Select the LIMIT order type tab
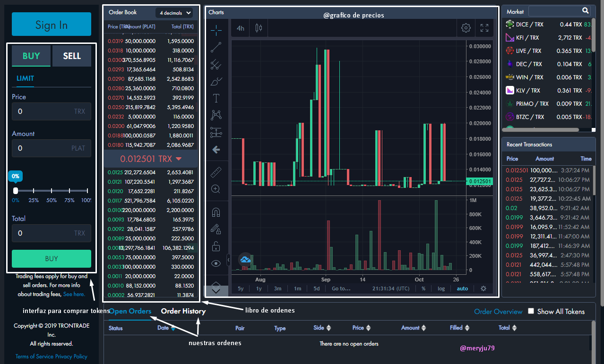 pos(25,78)
